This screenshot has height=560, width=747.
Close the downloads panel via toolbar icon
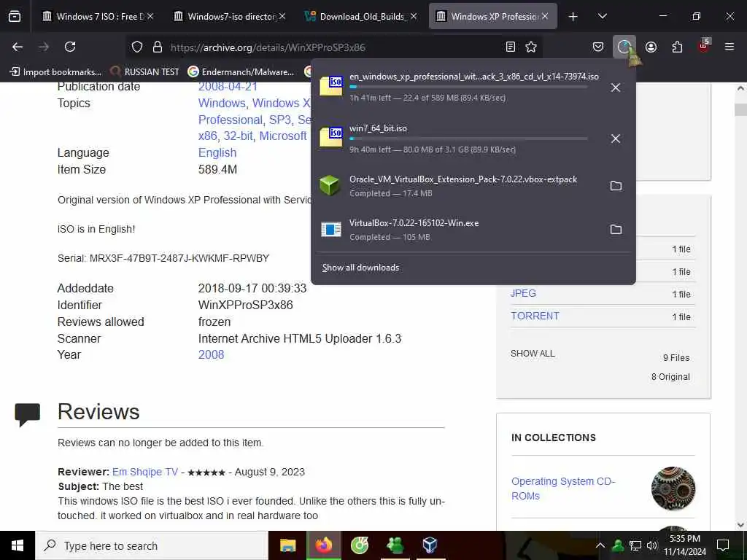tap(624, 47)
